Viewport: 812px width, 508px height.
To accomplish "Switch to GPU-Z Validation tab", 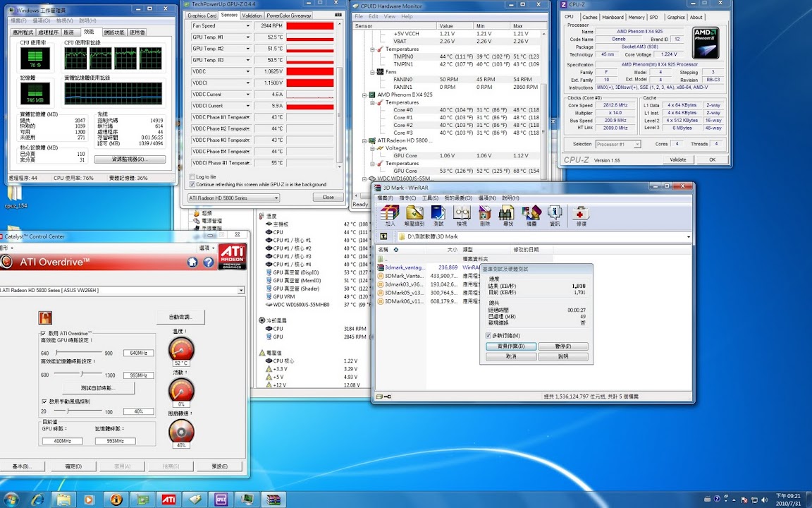I will [252, 16].
